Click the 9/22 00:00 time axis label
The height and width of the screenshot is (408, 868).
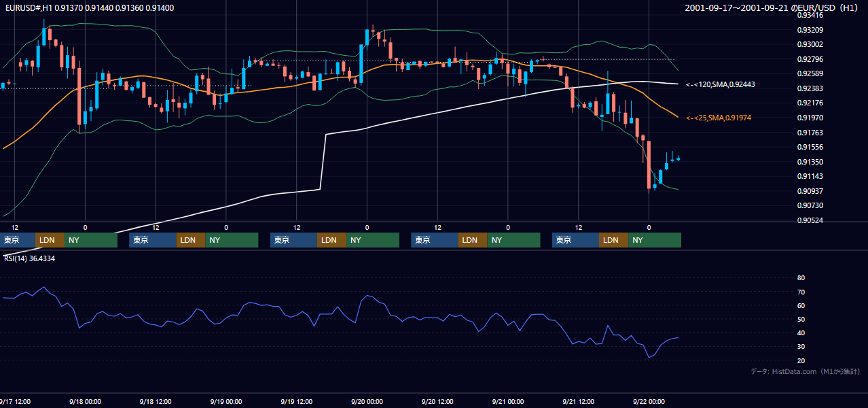[x=649, y=401]
